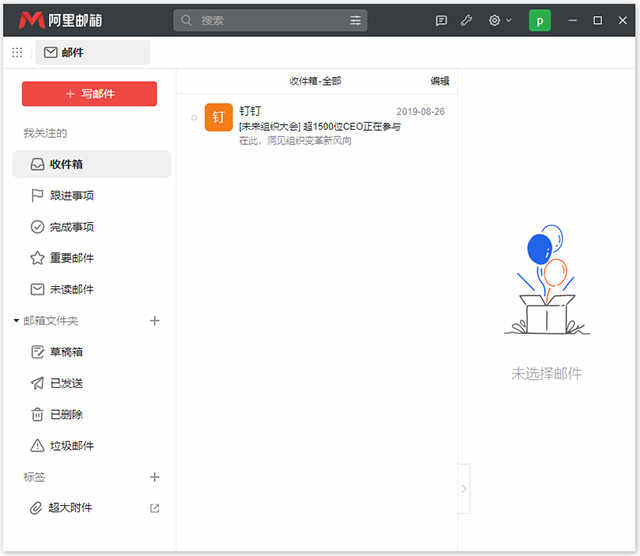Click the wrench tools icon
This screenshot has width=640, height=556.
(x=467, y=20)
